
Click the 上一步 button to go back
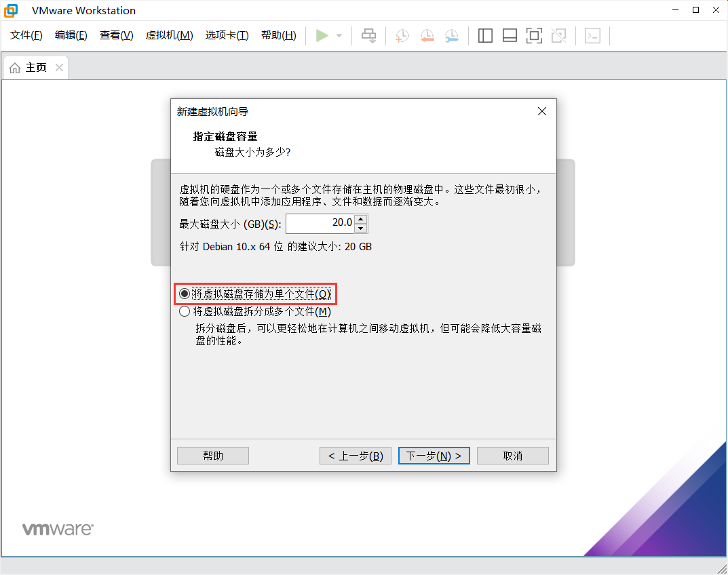pos(355,455)
